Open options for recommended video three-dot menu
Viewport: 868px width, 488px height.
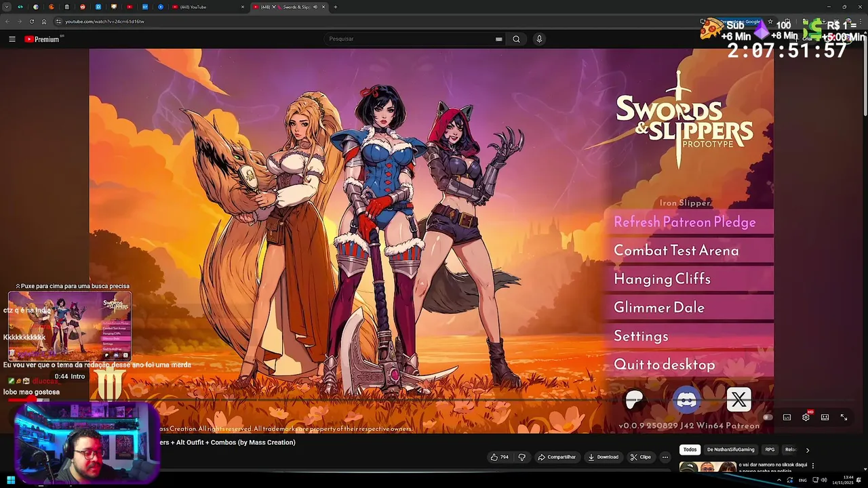coord(813,466)
